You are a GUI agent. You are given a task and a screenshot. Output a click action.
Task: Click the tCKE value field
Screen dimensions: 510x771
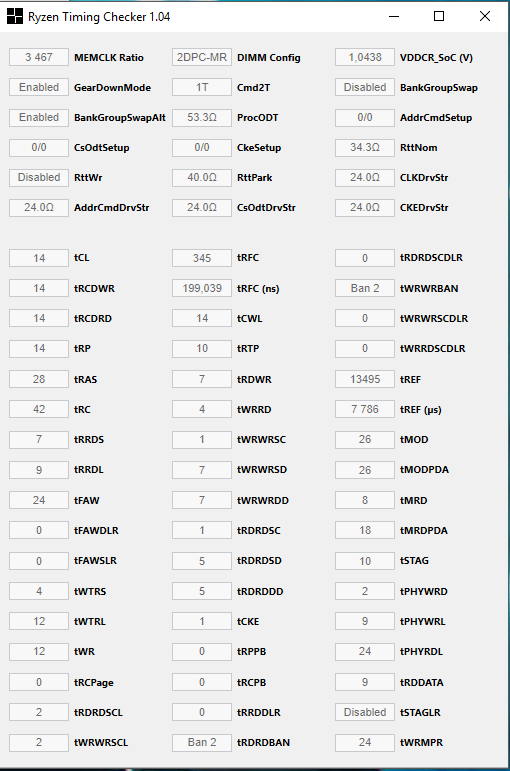(202, 622)
